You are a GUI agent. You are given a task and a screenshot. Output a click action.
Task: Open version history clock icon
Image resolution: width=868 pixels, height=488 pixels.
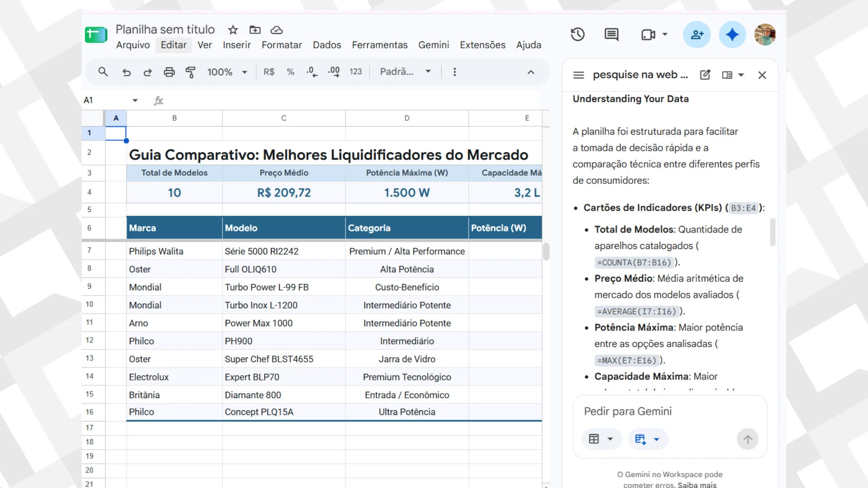578,34
